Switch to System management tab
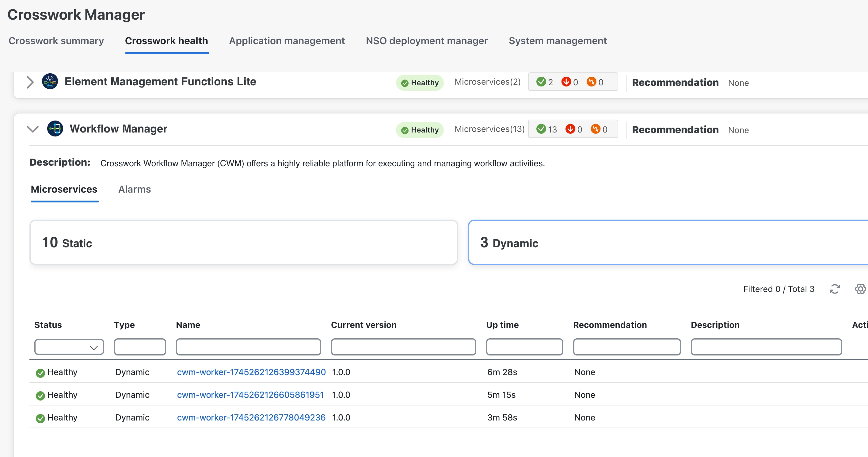The image size is (868, 457). [558, 41]
